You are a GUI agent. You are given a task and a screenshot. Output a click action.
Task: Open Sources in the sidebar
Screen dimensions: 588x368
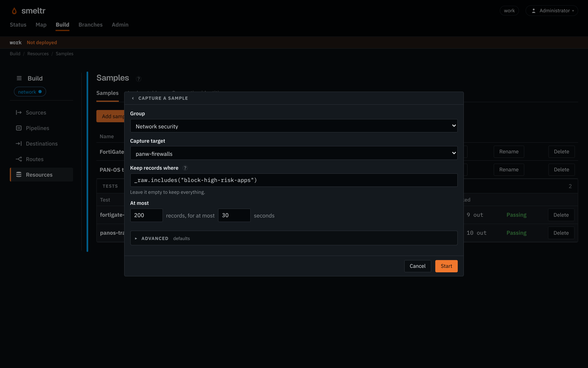(x=42, y=112)
